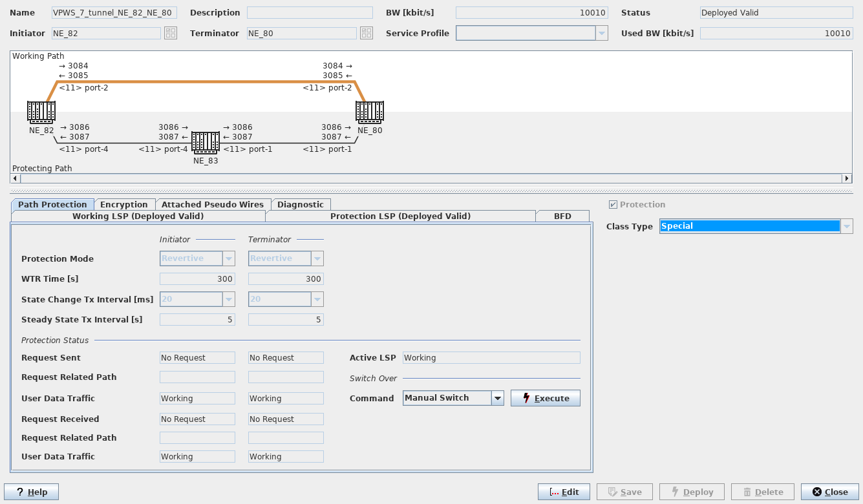Switch to the Encryption tab

point(124,205)
